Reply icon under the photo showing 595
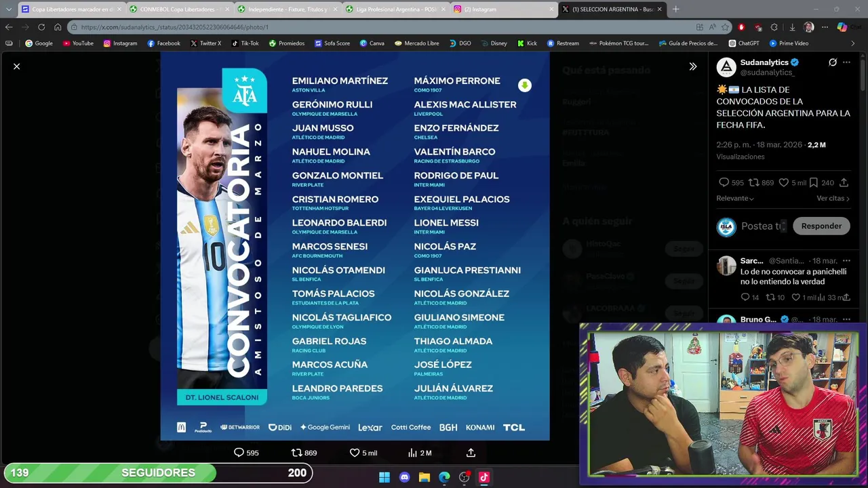The image size is (868, 488). tap(239, 453)
